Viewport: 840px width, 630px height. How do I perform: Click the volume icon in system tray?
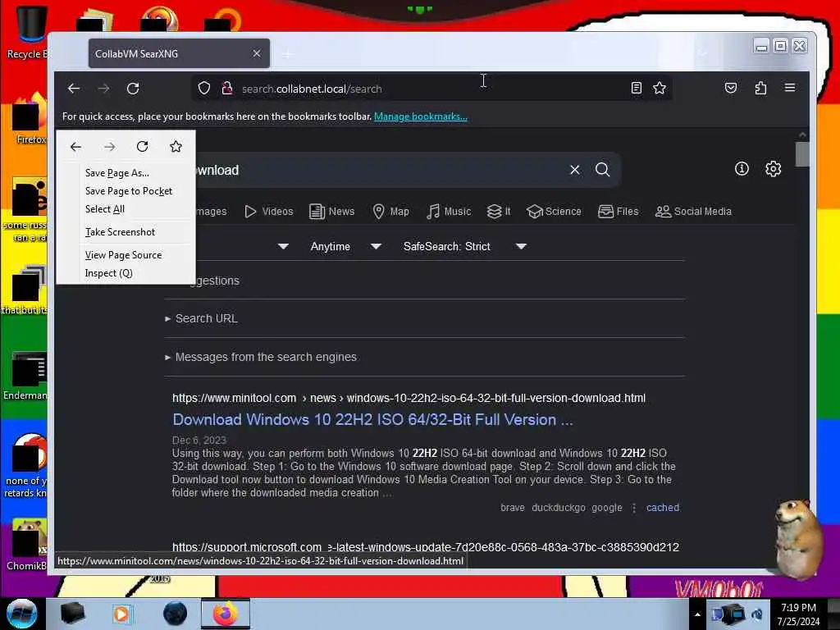[x=757, y=614]
